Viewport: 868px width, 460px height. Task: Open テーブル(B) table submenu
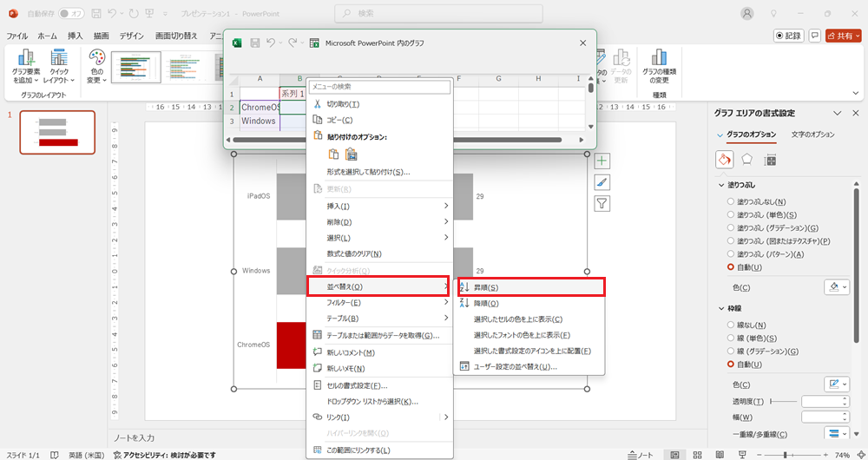(x=380, y=319)
